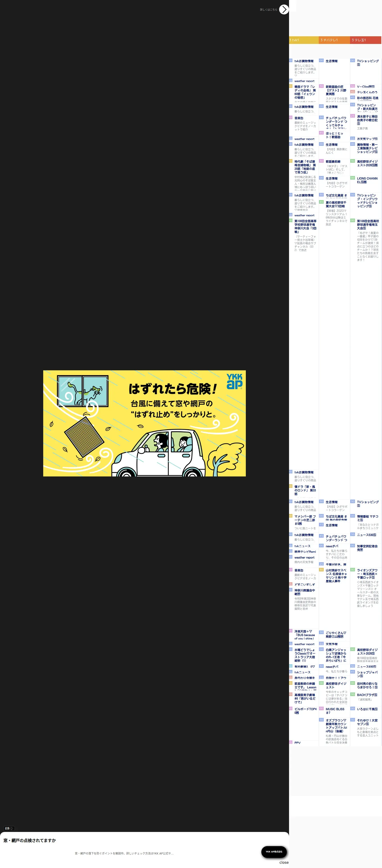Open 家庭教師の岸騎士です。Lesson program

305,685
